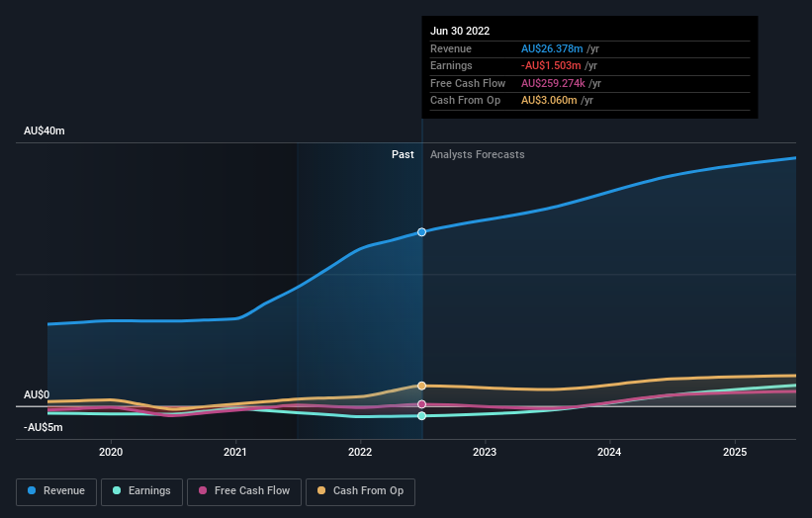Click the 2024 x-axis label

coord(609,452)
